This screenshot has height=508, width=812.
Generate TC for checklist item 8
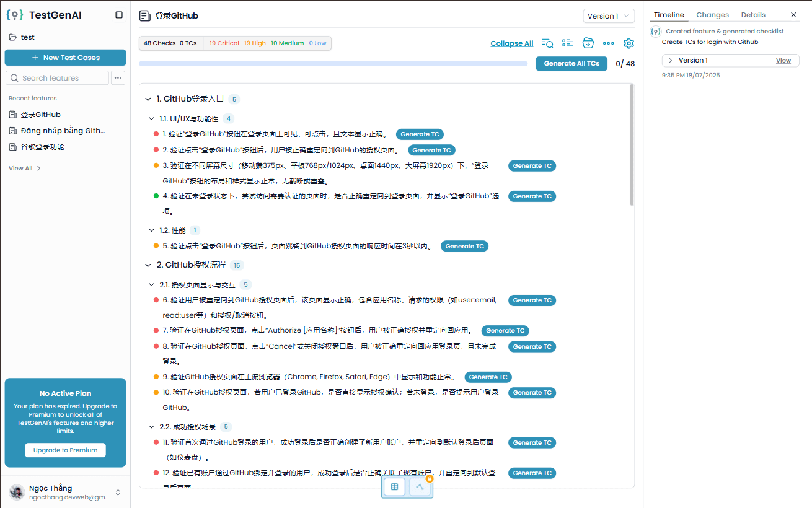(532, 347)
